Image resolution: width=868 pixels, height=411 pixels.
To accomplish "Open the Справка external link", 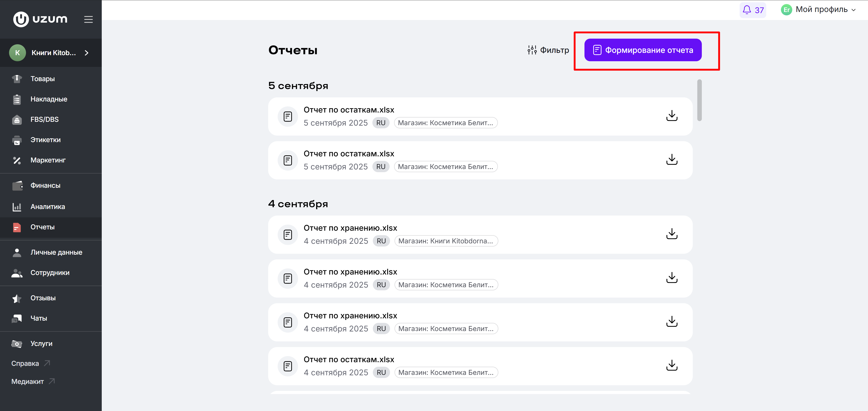I will (x=31, y=364).
